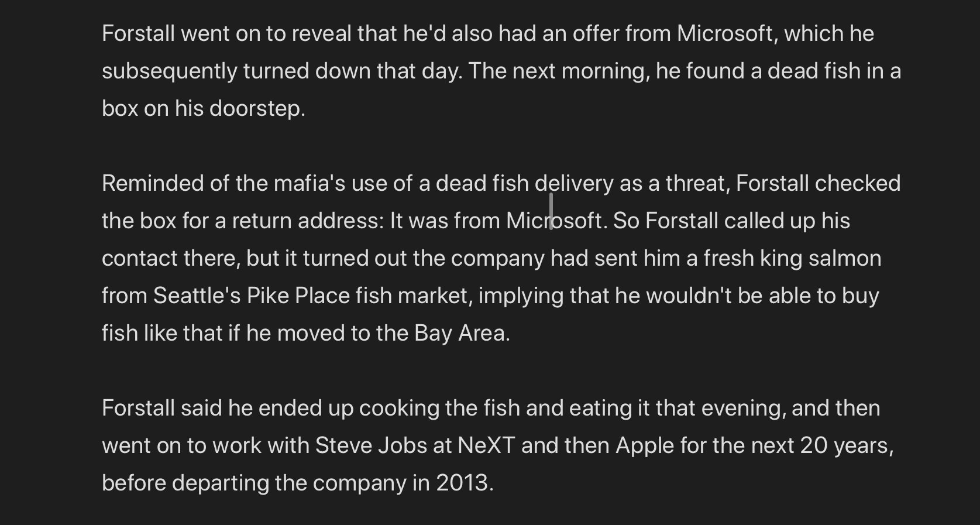The width and height of the screenshot is (980, 525).
Task: Place cursor on the words "Bay Area"
Action: coord(460,334)
